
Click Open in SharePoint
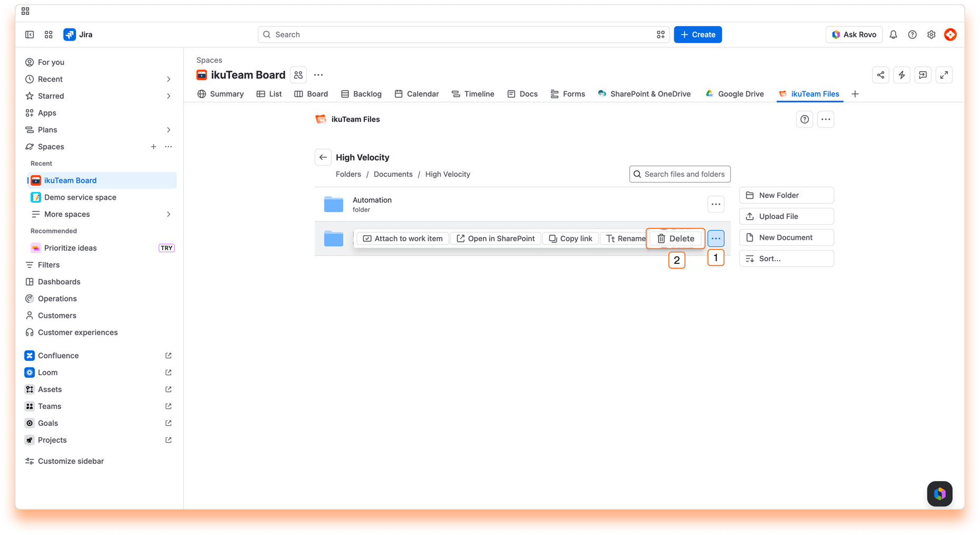(496, 238)
